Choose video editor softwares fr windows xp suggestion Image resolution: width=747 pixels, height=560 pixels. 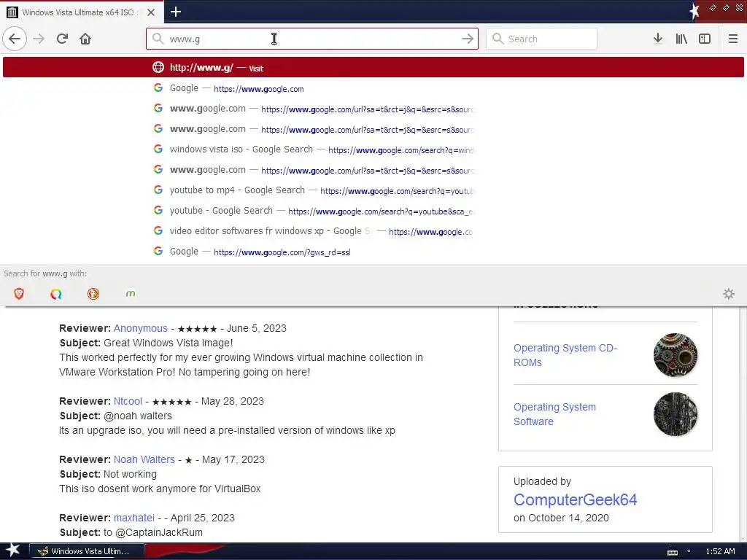pos(373,231)
